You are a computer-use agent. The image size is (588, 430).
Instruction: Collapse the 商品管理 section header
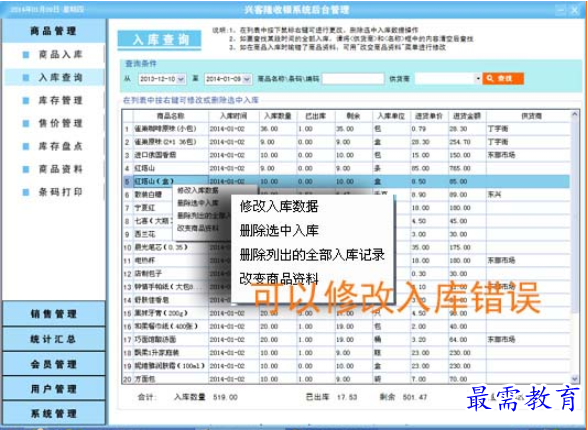click(54, 31)
